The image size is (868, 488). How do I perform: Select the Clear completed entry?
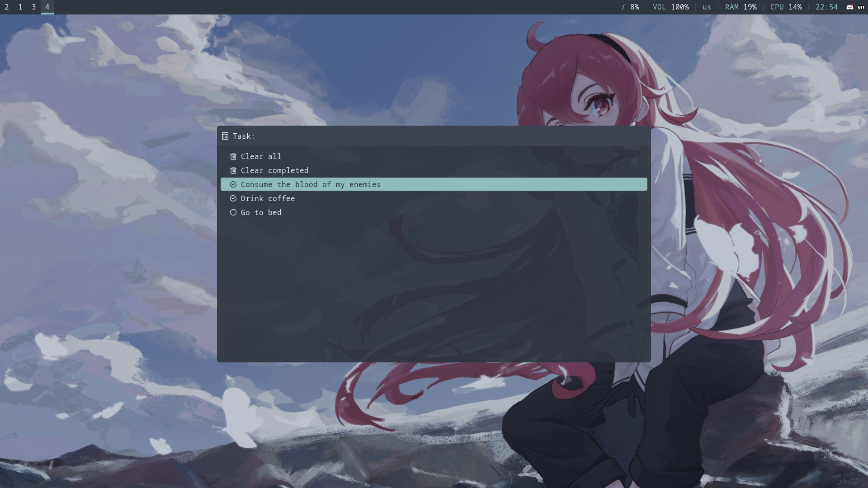(274, 170)
